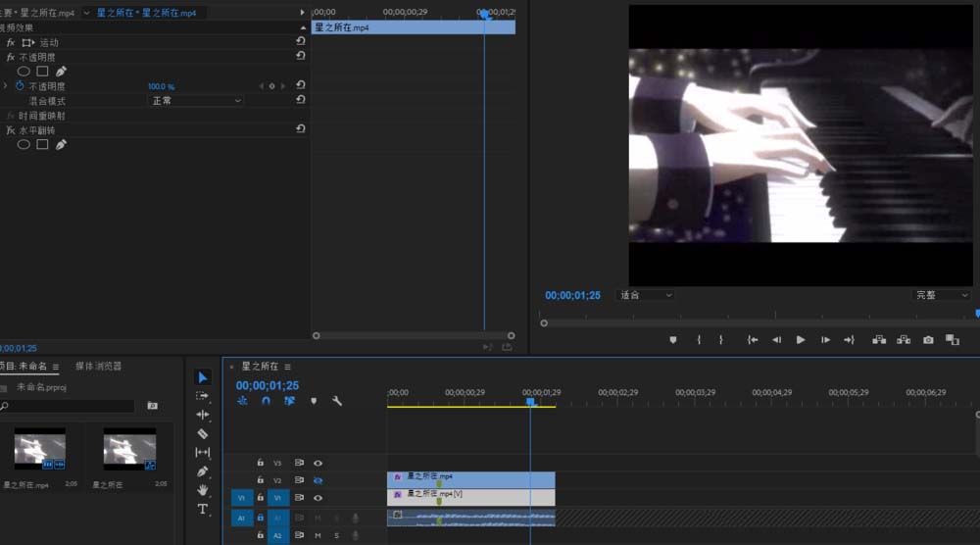Open 混合模式 dropdown showing 正常
The width and height of the screenshot is (980, 545).
(196, 101)
